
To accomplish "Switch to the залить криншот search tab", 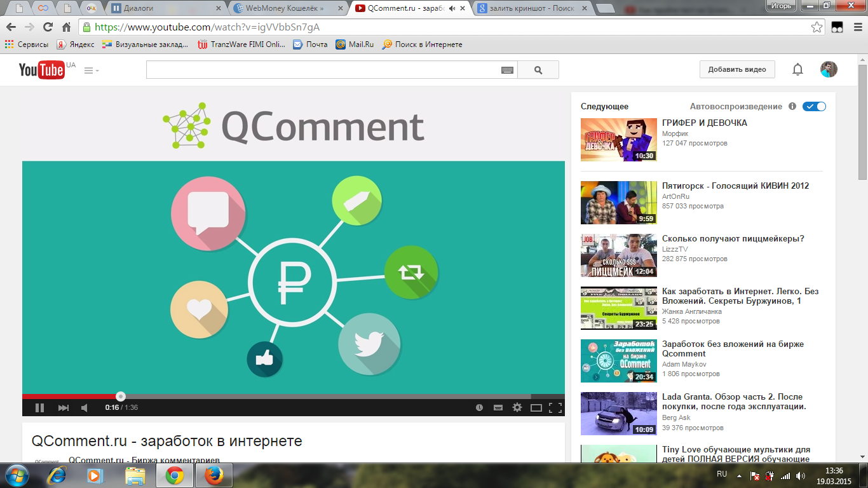I will coord(532,8).
